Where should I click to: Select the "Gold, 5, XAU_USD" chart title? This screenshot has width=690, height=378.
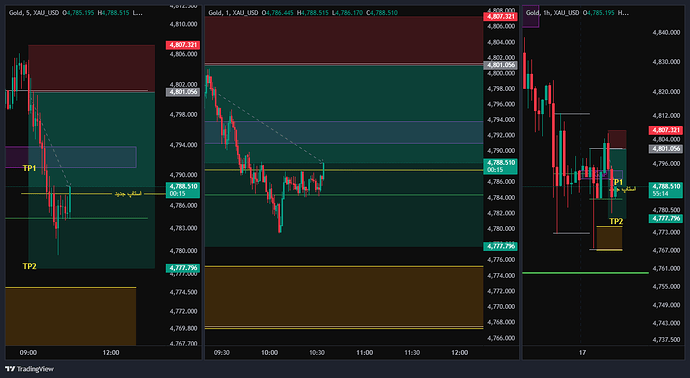(x=34, y=13)
